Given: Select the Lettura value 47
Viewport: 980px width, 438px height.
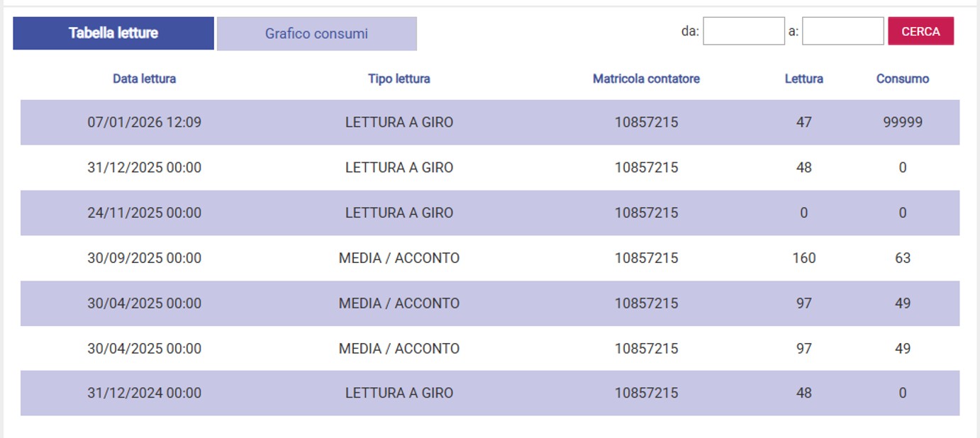Looking at the screenshot, I should (x=803, y=123).
